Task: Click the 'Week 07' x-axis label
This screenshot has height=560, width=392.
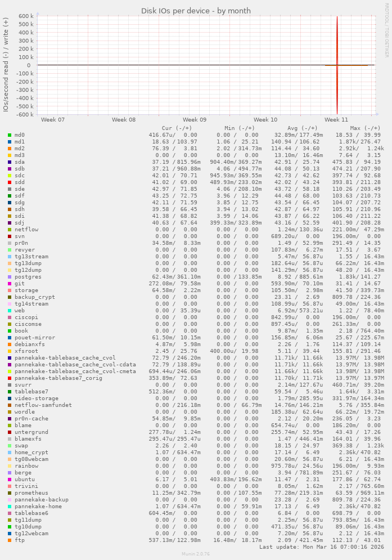Action: pyautogui.click(x=53, y=120)
